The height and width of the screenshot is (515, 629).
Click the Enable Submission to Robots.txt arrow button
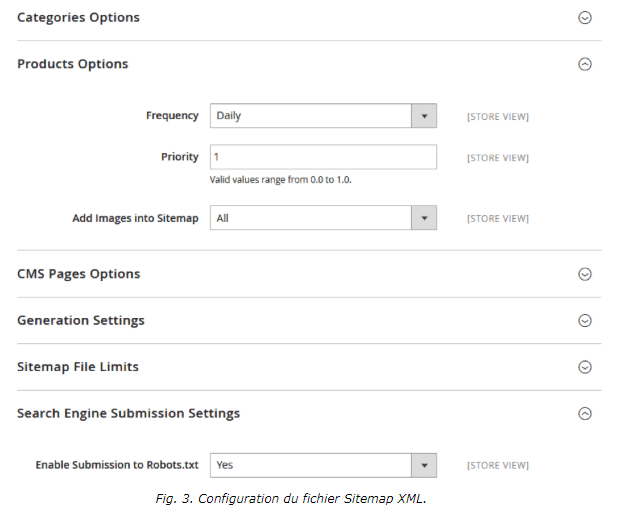(x=424, y=465)
